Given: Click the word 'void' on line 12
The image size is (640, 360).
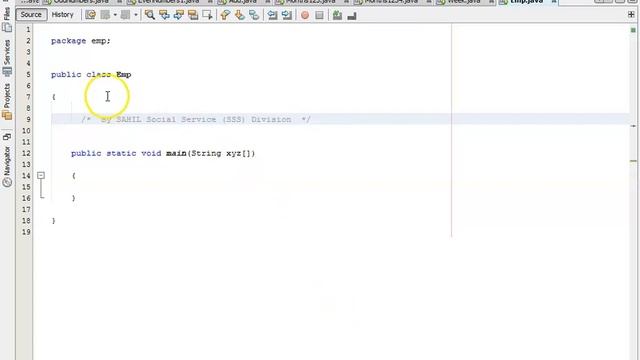Looking at the screenshot, I should tap(151, 153).
